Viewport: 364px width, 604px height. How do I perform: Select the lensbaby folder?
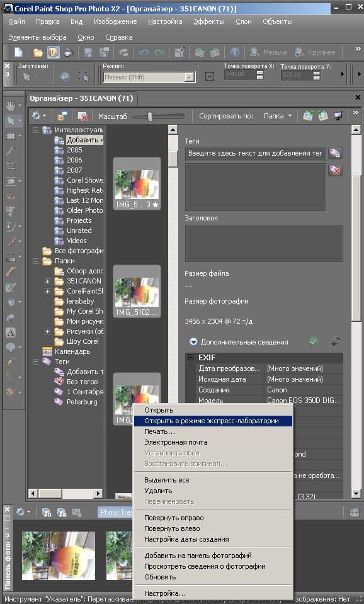(80, 301)
